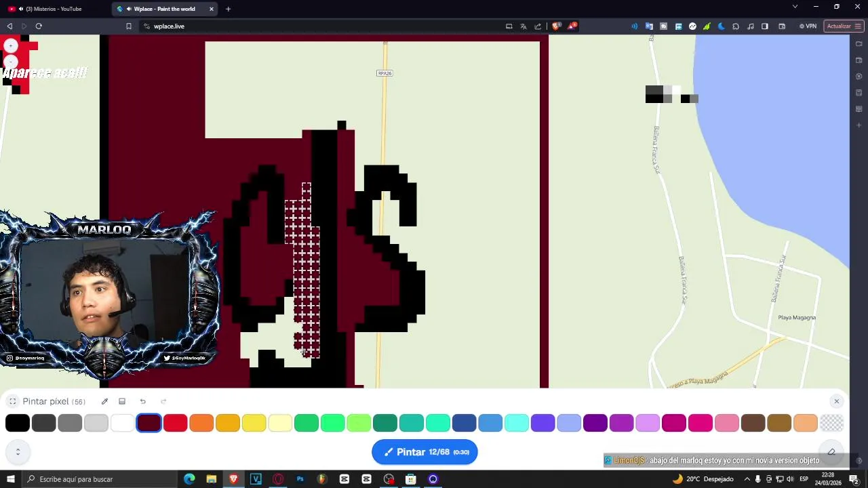Click the taskbar clock showing 22:28
Viewport: 868px width, 488px height.
[x=828, y=479]
